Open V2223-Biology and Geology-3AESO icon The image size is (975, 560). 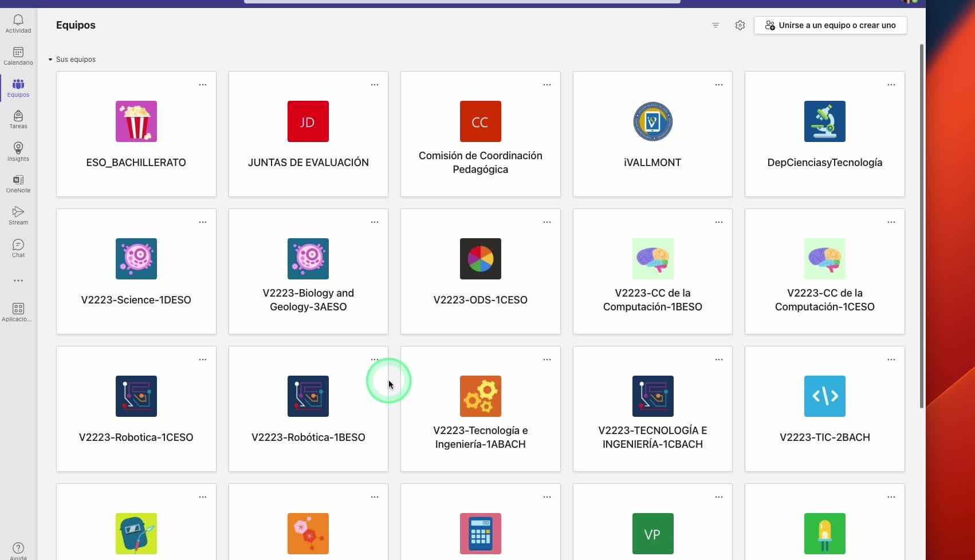(x=308, y=259)
